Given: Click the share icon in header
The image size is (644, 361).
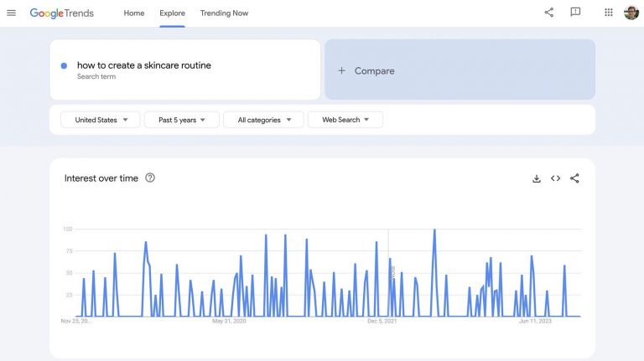Looking at the screenshot, I should pos(549,13).
